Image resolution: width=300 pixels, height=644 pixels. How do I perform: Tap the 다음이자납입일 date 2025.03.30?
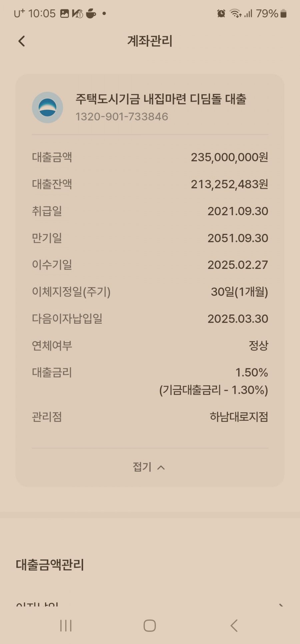click(x=238, y=319)
